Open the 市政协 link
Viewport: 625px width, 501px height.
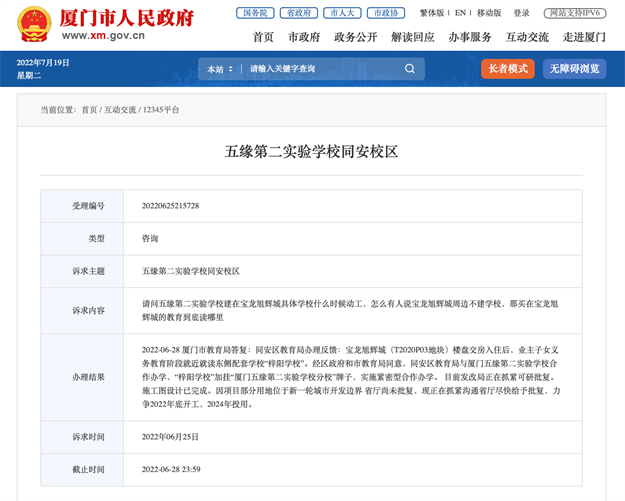(x=386, y=13)
